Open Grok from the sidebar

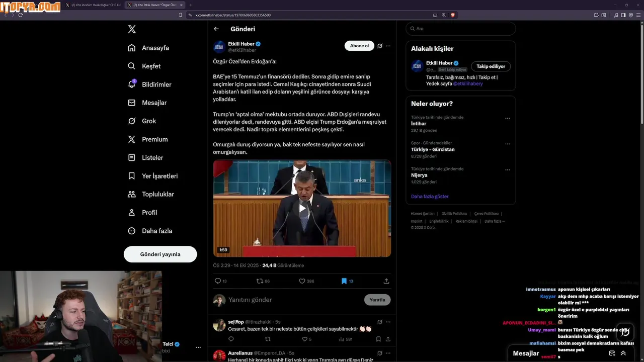coord(142,121)
